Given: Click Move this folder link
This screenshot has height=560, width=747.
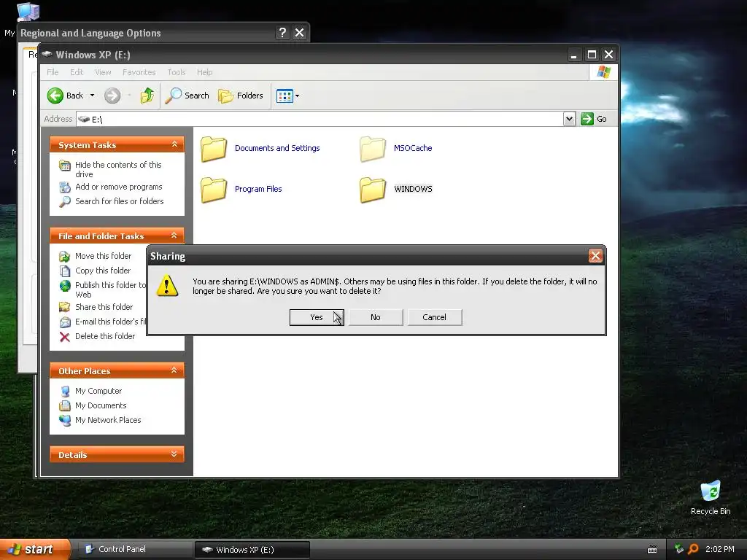Looking at the screenshot, I should 103,256.
